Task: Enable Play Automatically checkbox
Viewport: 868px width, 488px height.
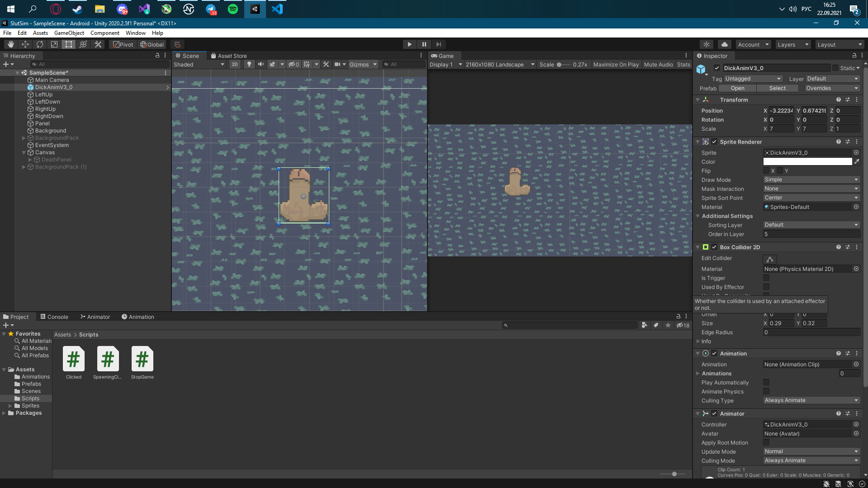Action: (x=766, y=383)
